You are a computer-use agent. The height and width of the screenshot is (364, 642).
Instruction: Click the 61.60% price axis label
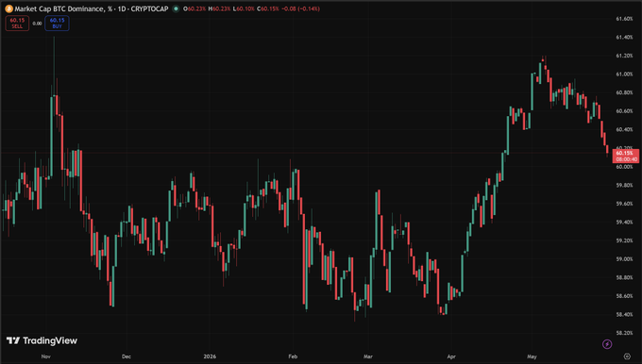click(624, 19)
